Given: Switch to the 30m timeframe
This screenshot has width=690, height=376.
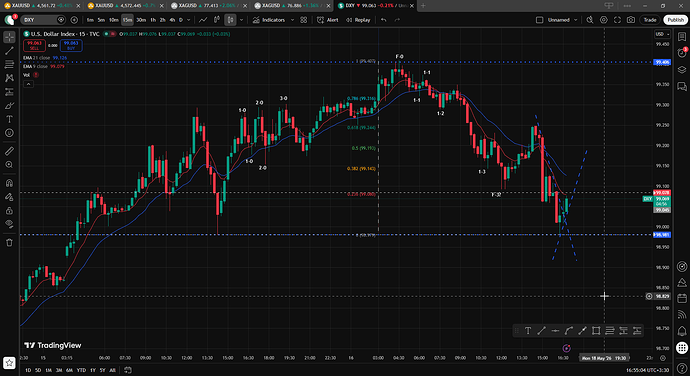Looking at the screenshot, I should pyautogui.click(x=141, y=20).
